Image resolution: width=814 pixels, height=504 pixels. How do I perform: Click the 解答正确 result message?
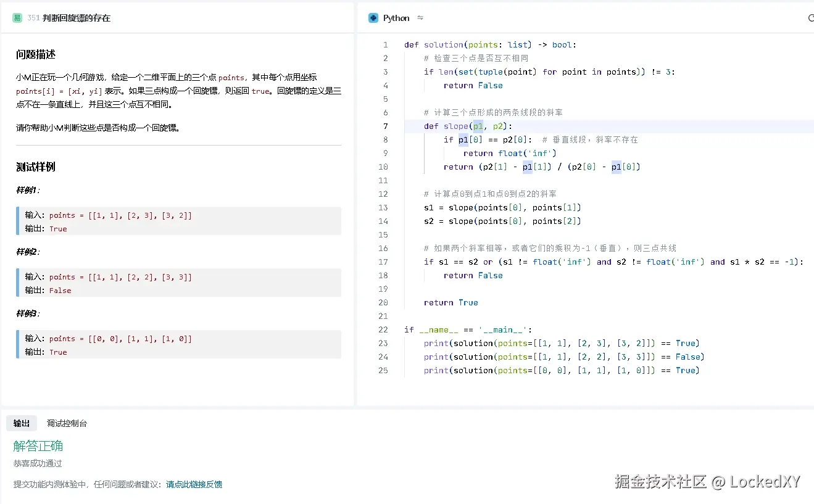[x=38, y=446]
